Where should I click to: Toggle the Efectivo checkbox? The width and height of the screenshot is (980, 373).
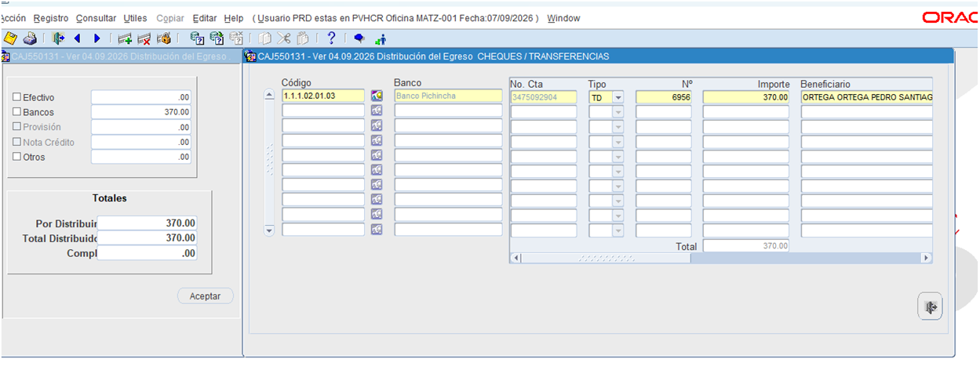point(16,97)
